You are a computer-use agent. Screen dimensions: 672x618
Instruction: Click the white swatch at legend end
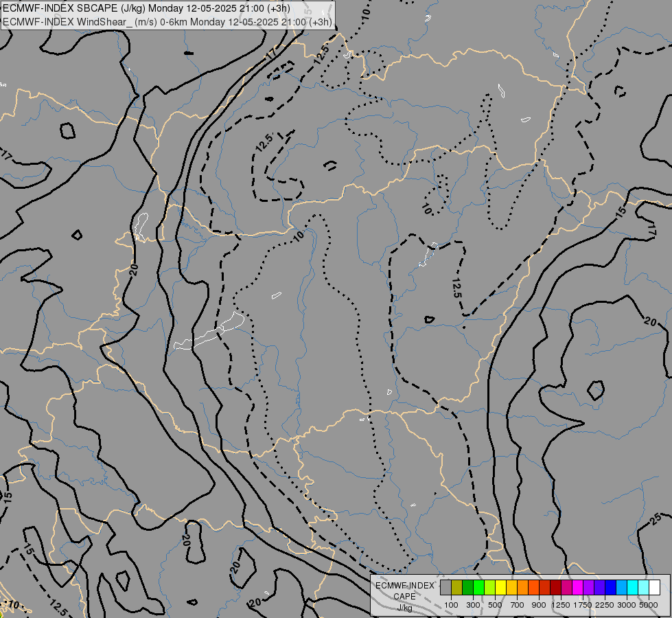click(x=655, y=587)
